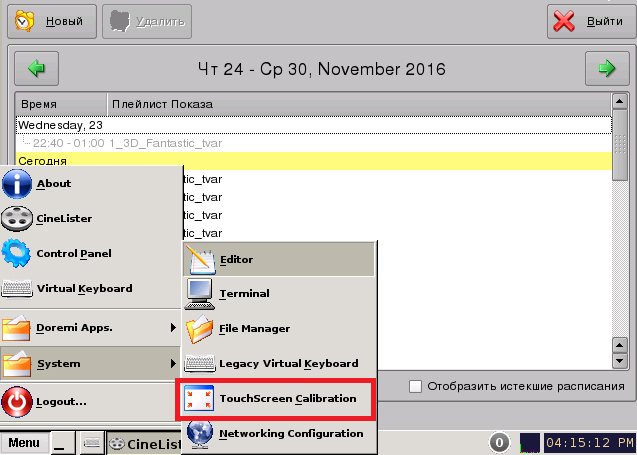Image resolution: width=637 pixels, height=455 pixels.
Task: Click the Плейлист Показа column header
Action: click(359, 104)
